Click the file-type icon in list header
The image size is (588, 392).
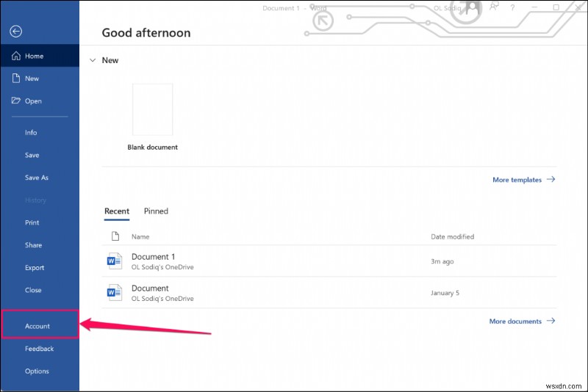pos(115,236)
